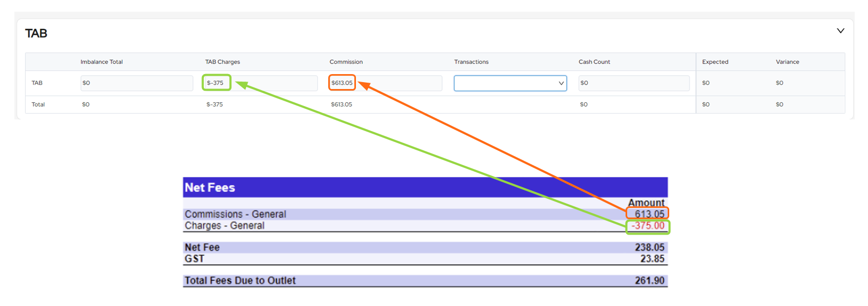868x306 pixels.
Task: Click the Transactions column header
Action: [471, 62]
